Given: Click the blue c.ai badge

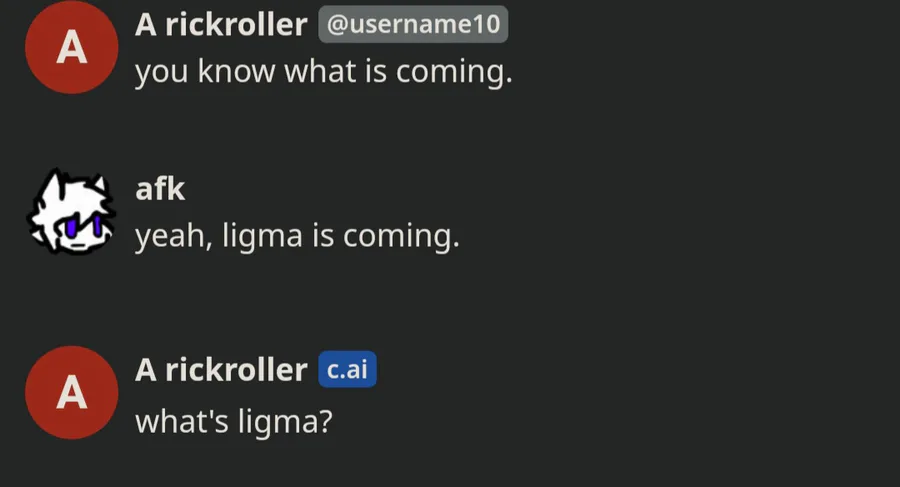Looking at the screenshot, I should tap(347, 369).
